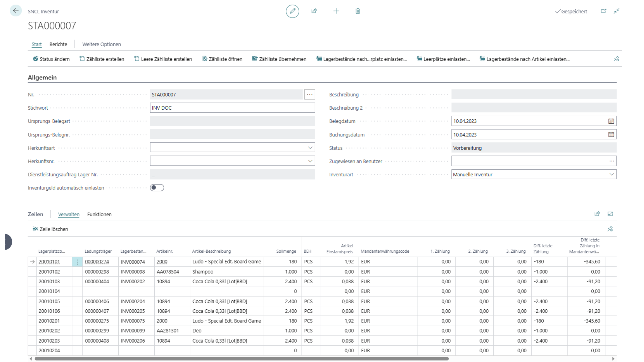Click Leerplätze einlasten action
Viewport: 644px width, 362px height.
tap(443, 59)
